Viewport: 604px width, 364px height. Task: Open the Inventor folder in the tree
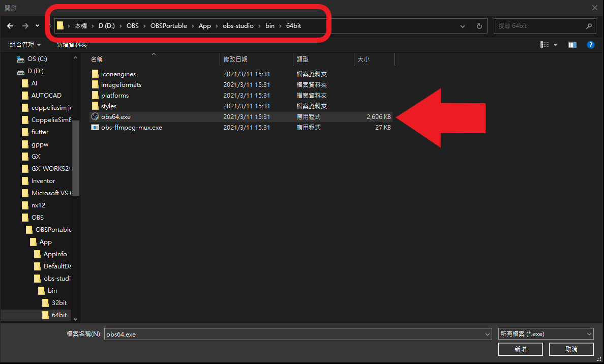(x=43, y=181)
